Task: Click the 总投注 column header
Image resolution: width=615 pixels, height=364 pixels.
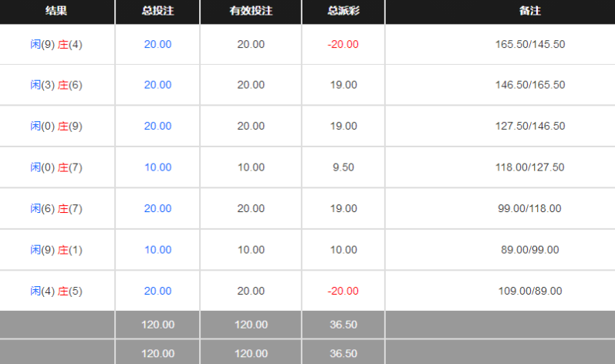Action: tap(157, 11)
